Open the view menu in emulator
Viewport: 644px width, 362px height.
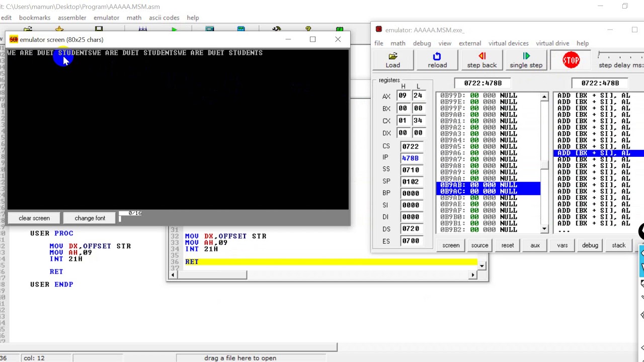pyautogui.click(x=445, y=43)
